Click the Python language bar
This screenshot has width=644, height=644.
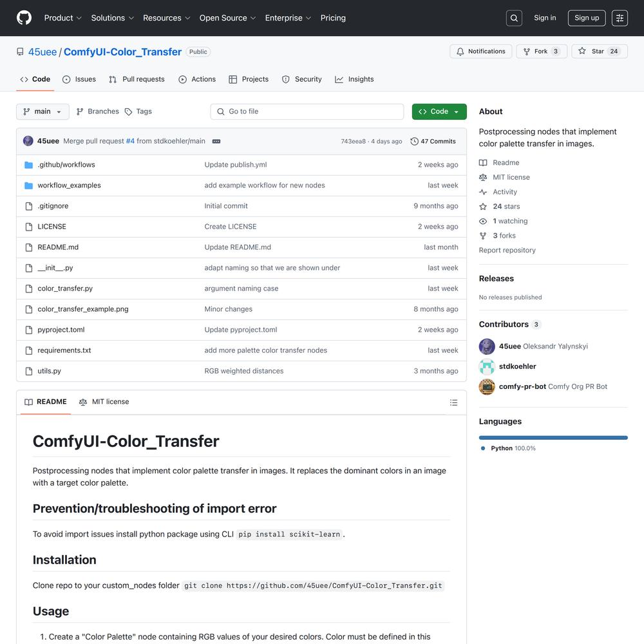pos(553,438)
